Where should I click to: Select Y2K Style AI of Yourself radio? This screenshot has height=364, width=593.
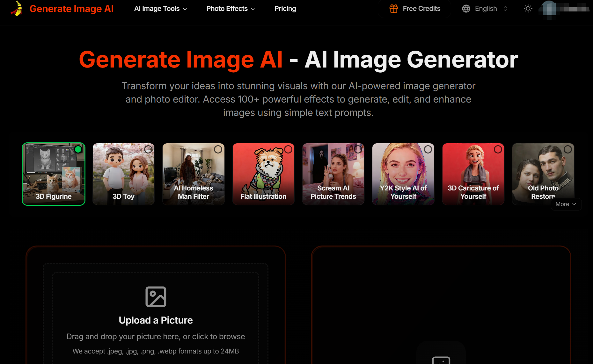coord(428,149)
